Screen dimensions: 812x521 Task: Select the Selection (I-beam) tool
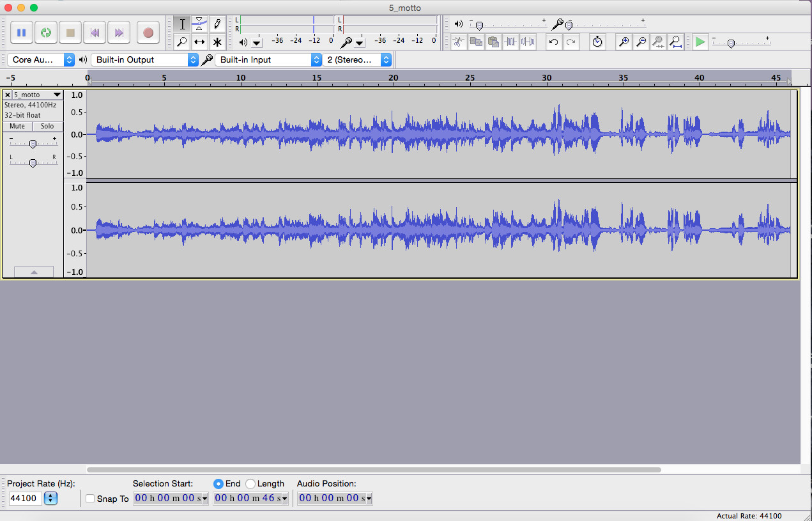point(182,24)
